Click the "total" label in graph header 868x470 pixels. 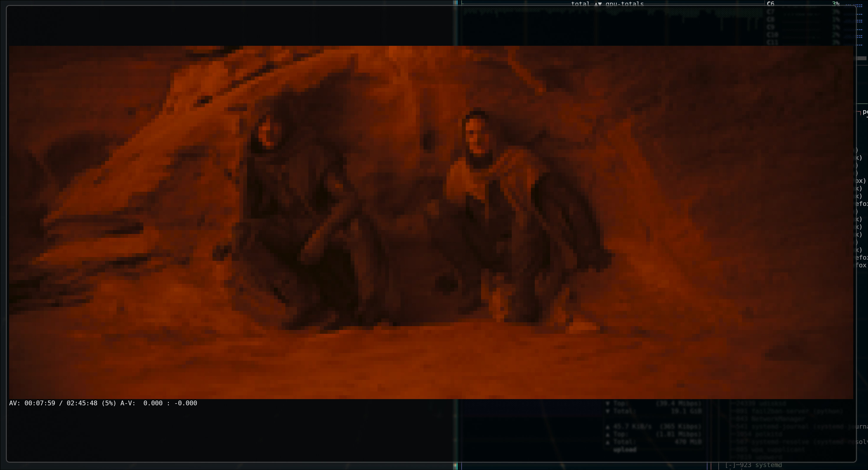580,4
